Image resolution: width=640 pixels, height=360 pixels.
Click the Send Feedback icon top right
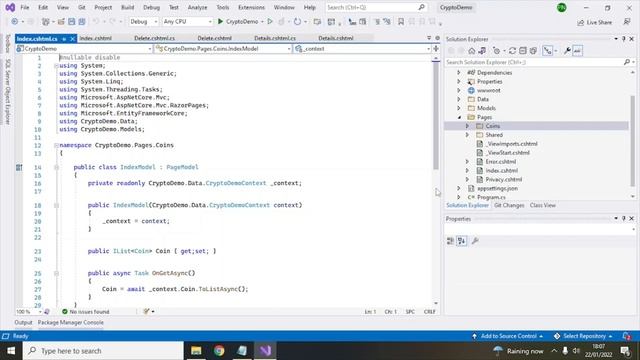coord(627,22)
